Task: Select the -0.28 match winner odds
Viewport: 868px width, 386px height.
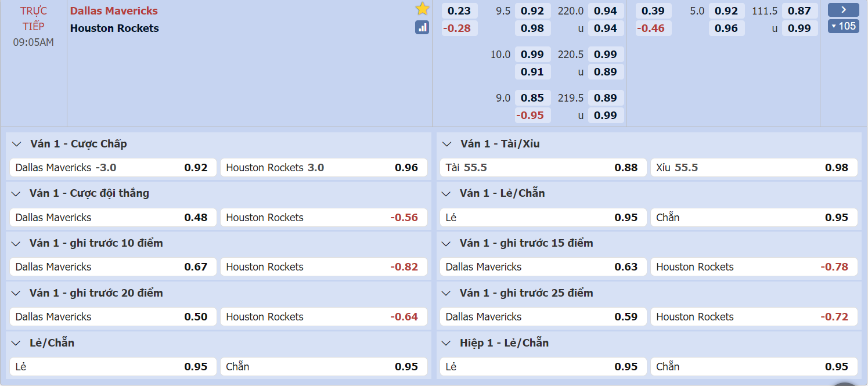Action: coord(460,28)
